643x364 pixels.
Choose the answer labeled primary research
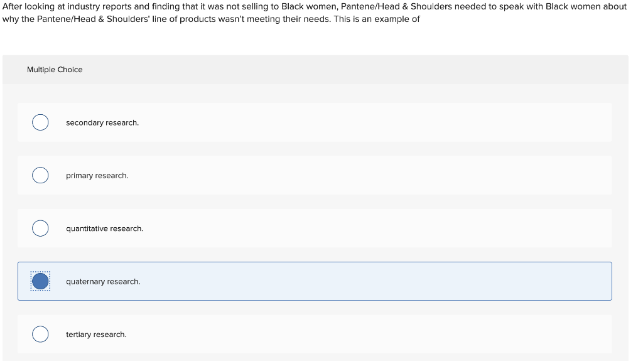point(96,175)
